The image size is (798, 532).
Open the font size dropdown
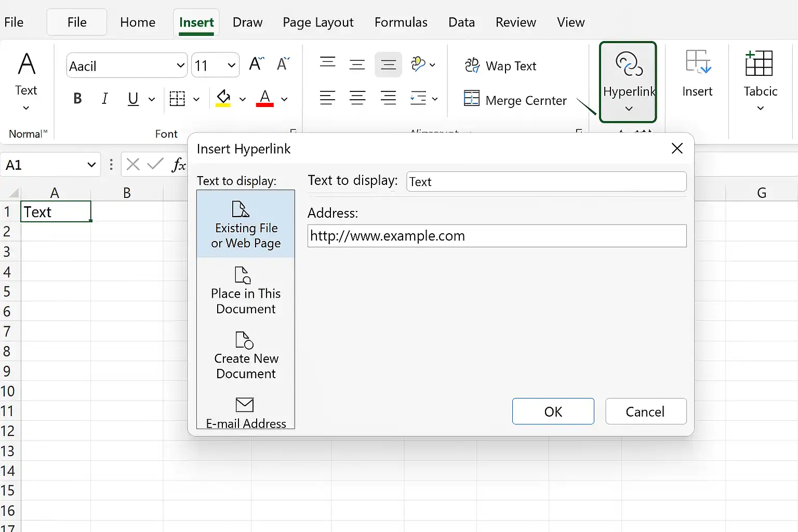(x=231, y=65)
